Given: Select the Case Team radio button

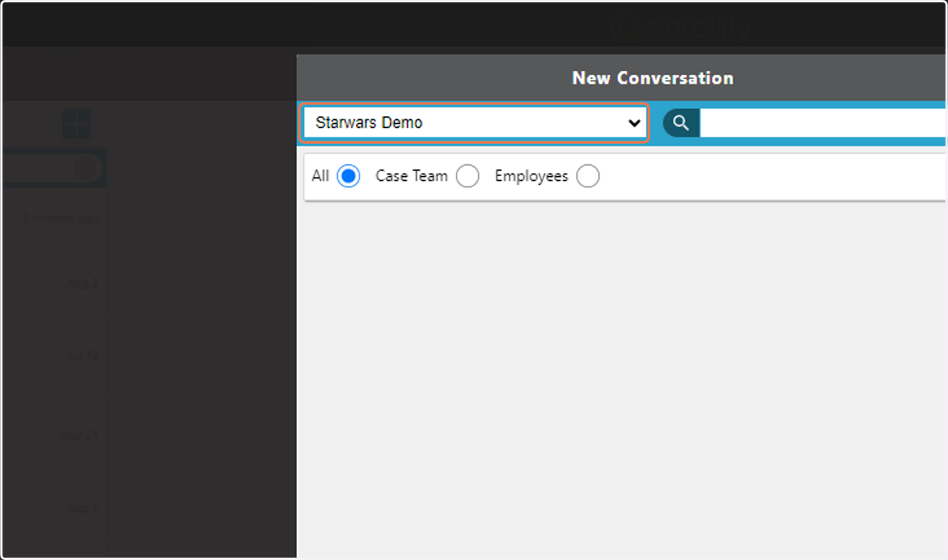Looking at the screenshot, I should (x=468, y=176).
